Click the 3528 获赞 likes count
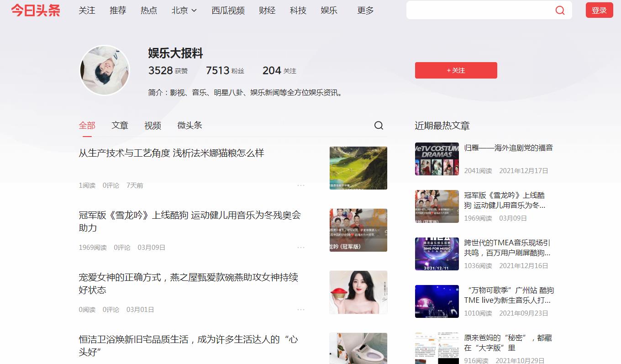 pos(168,71)
